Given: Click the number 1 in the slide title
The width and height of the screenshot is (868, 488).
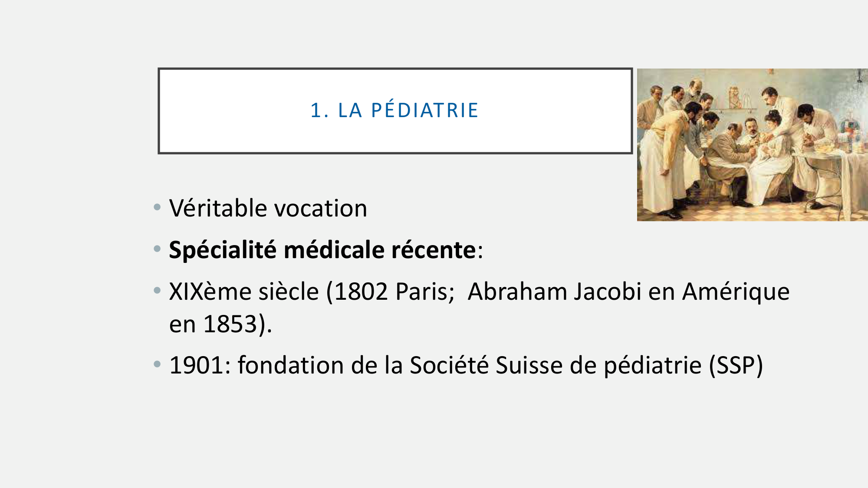Looking at the screenshot, I should 316,111.
